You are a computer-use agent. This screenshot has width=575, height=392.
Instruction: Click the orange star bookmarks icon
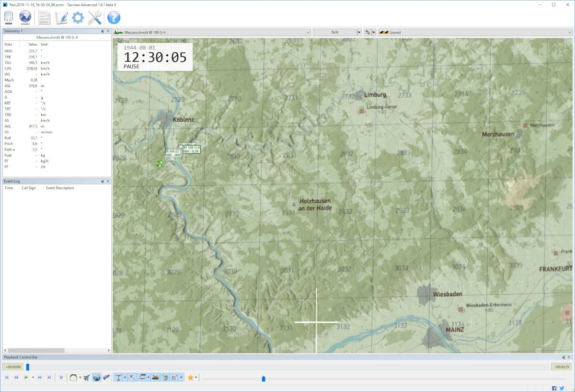(x=190, y=378)
